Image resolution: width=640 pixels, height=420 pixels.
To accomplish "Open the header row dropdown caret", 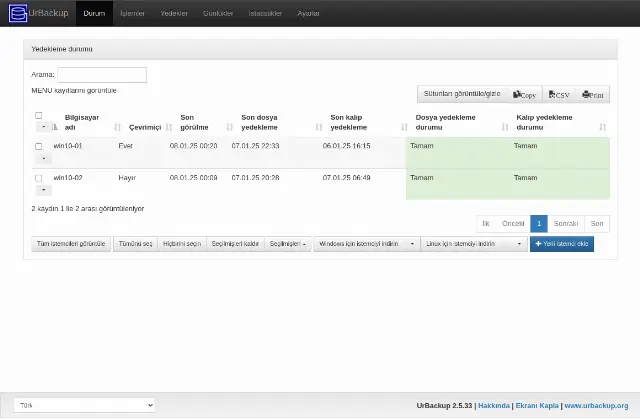I will [x=44, y=127].
